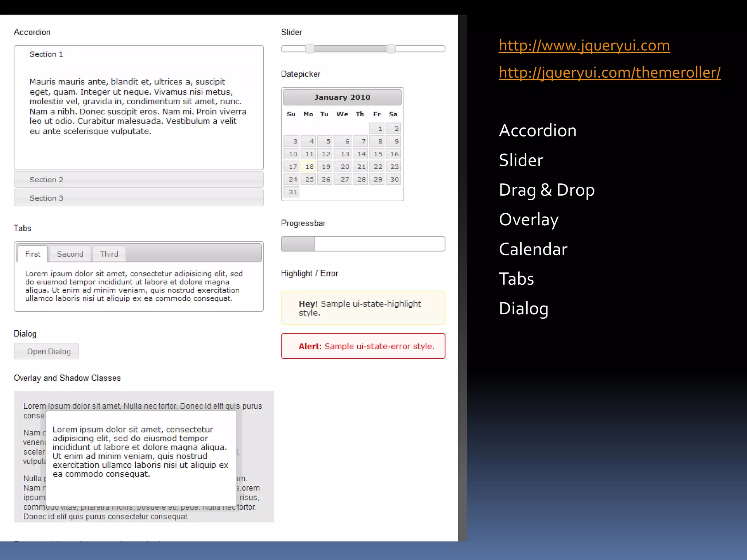Click the 'Slider' heading on the page

(291, 32)
